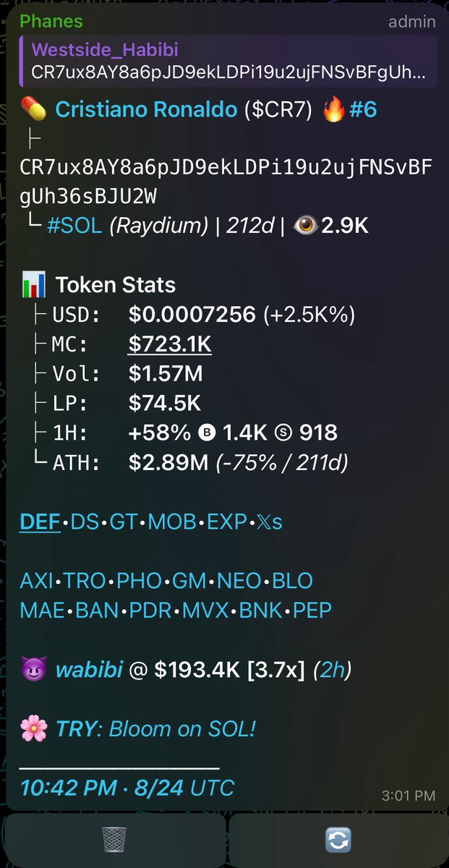Open the #6 trending rank link
Image resolution: width=449 pixels, height=868 pixels.
364,110
